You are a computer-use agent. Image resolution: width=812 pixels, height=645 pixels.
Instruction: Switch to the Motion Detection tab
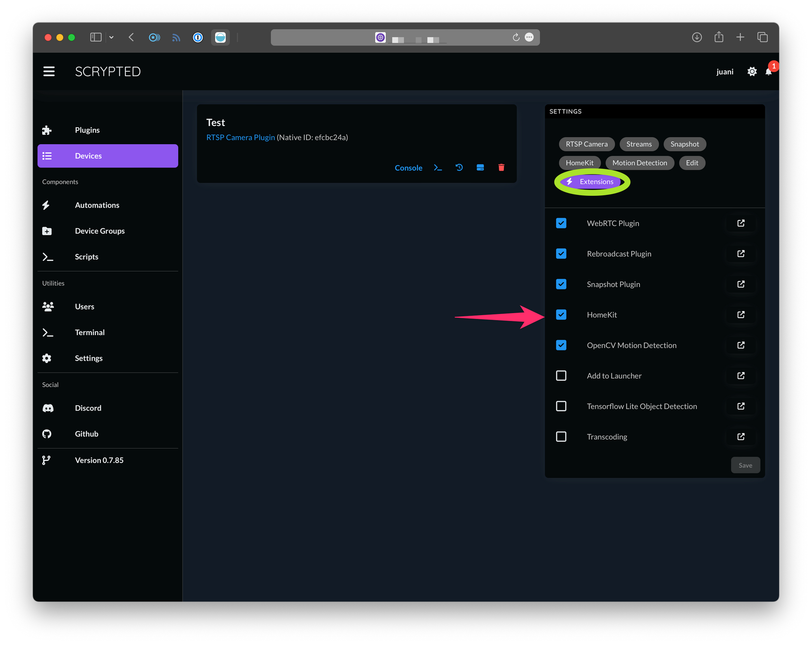[x=639, y=162]
